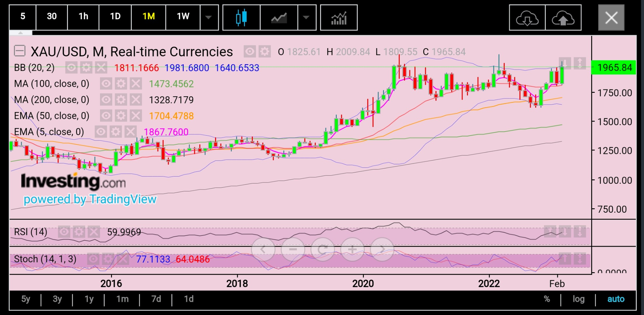The image size is (644, 315).
Task: Move Stoch pane up
Action: (565, 259)
